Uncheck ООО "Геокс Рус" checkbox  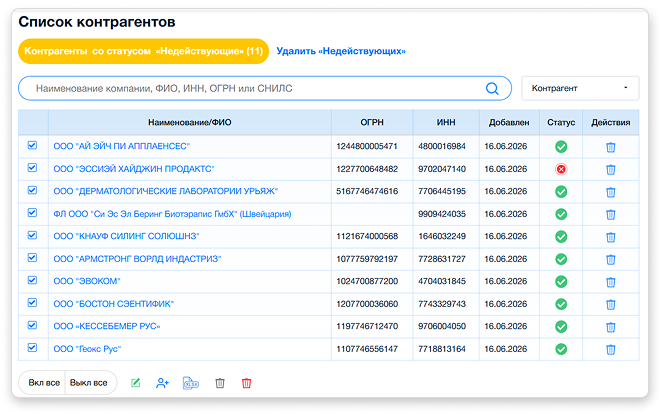point(32,347)
